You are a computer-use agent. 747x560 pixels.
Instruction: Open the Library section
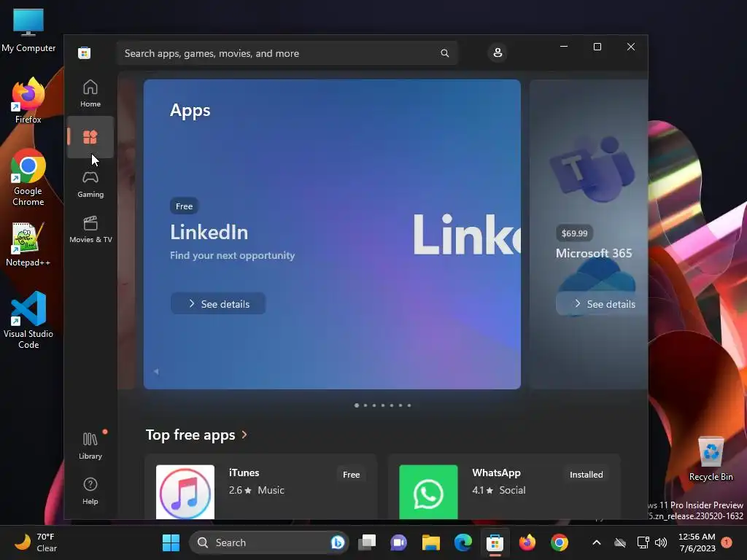coord(90,446)
